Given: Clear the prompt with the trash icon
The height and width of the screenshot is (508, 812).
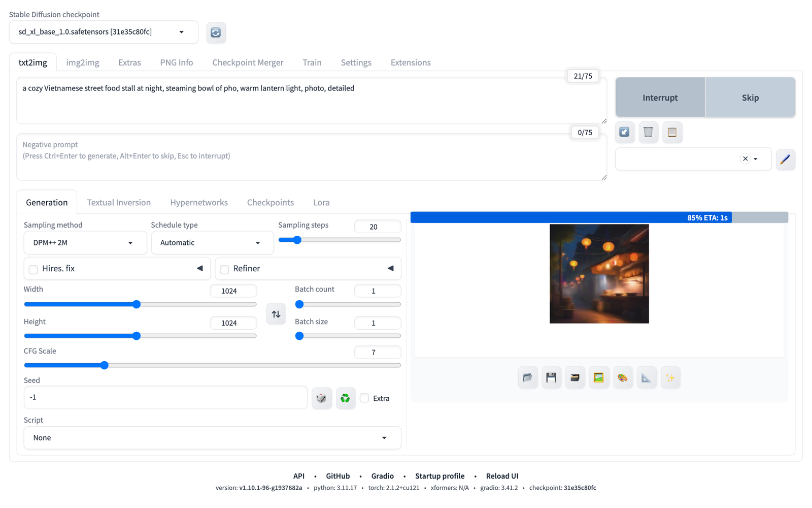Looking at the screenshot, I should pyautogui.click(x=648, y=132).
